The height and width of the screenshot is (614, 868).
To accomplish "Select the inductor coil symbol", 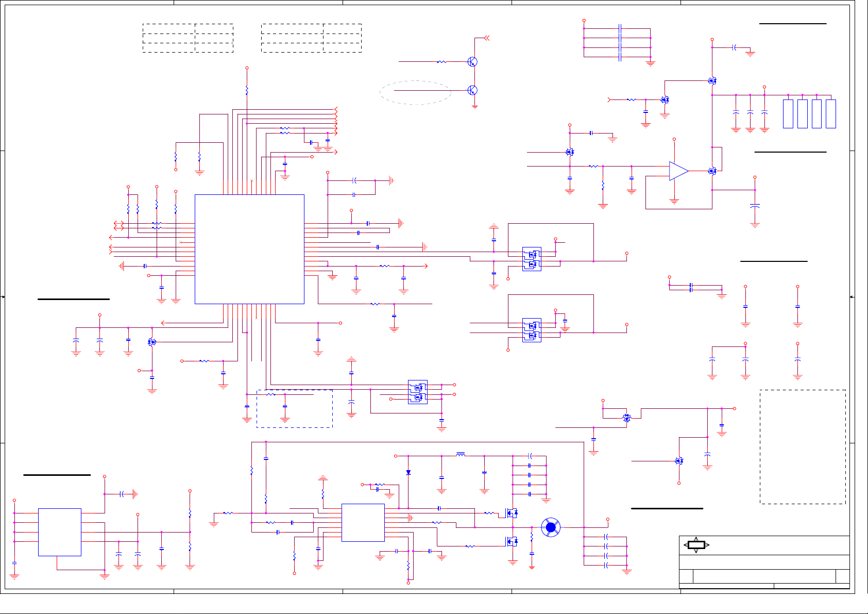I will click(x=461, y=454).
